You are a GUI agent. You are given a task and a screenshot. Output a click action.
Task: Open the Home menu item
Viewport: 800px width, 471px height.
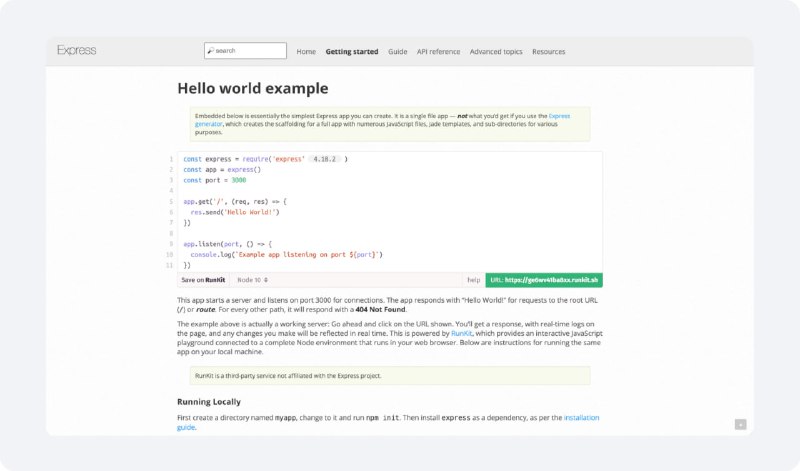[306, 52]
